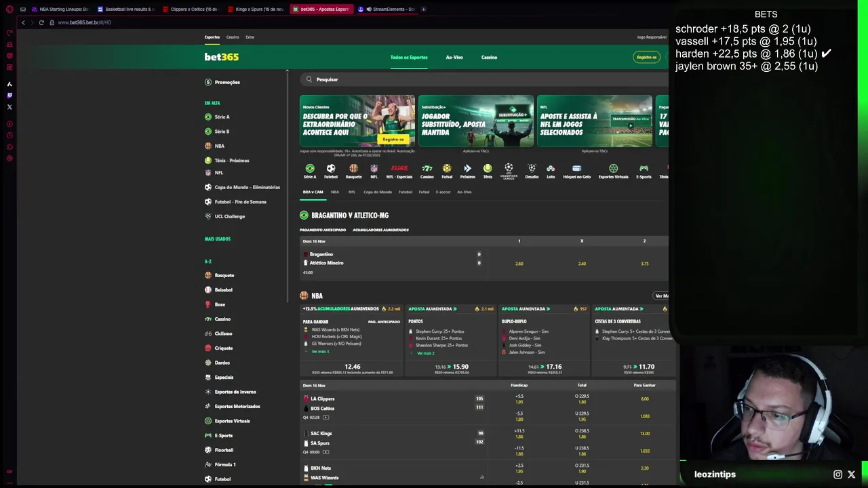
Task: Open the 'Jogador Substituído' promo banner
Action: coord(476,121)
